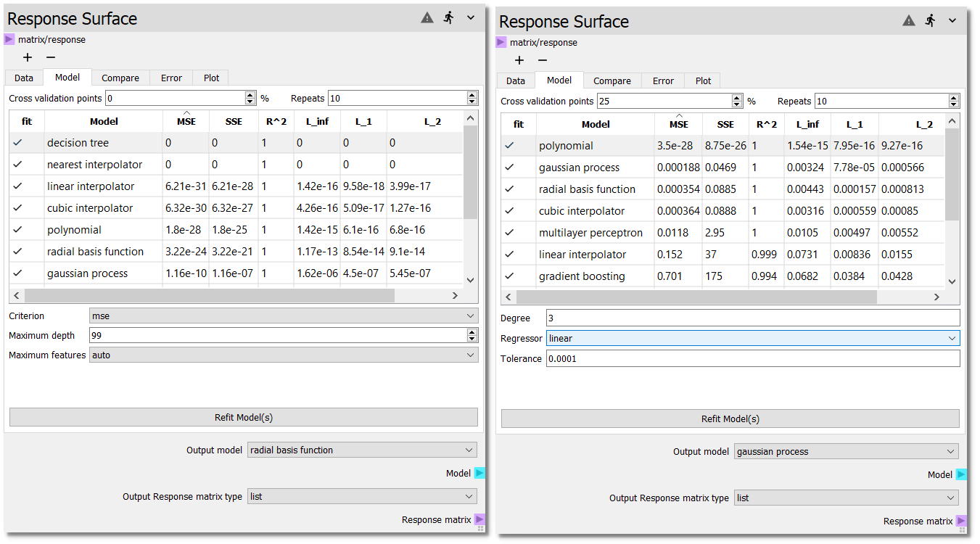The height and width of the screenshot is (544, 980).
Task: Click warning triangle icon in left panel header
Action: [x=427, y=18]
